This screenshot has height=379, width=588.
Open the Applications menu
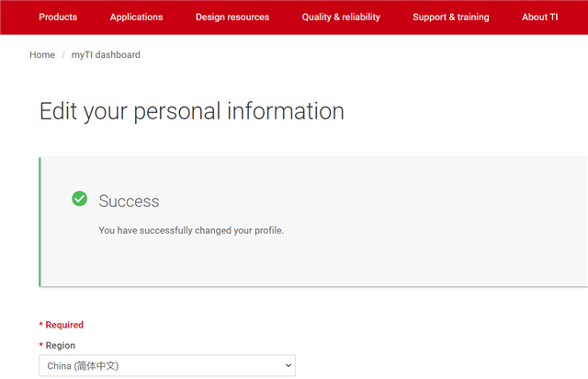(136, 17)
